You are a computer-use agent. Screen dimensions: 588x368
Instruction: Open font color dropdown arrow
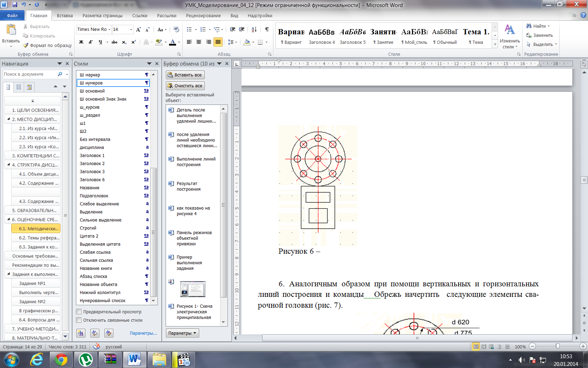[179, 42]
